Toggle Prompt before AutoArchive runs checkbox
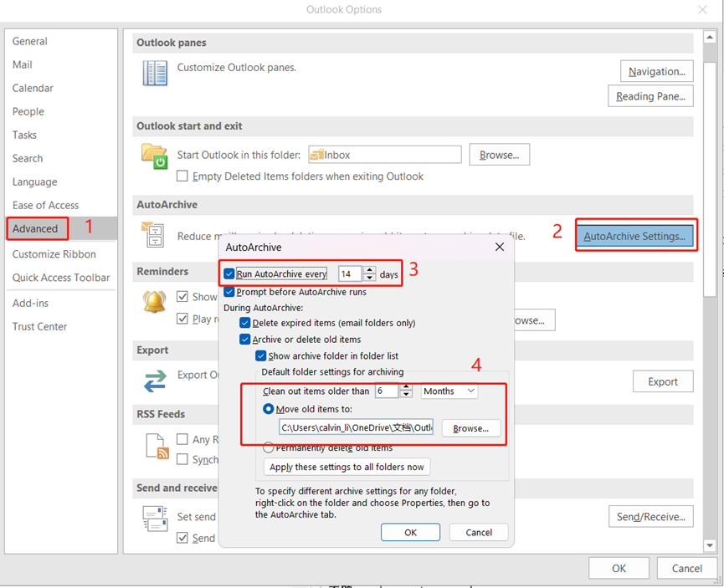Screen dimensions: 724x588 229,292
